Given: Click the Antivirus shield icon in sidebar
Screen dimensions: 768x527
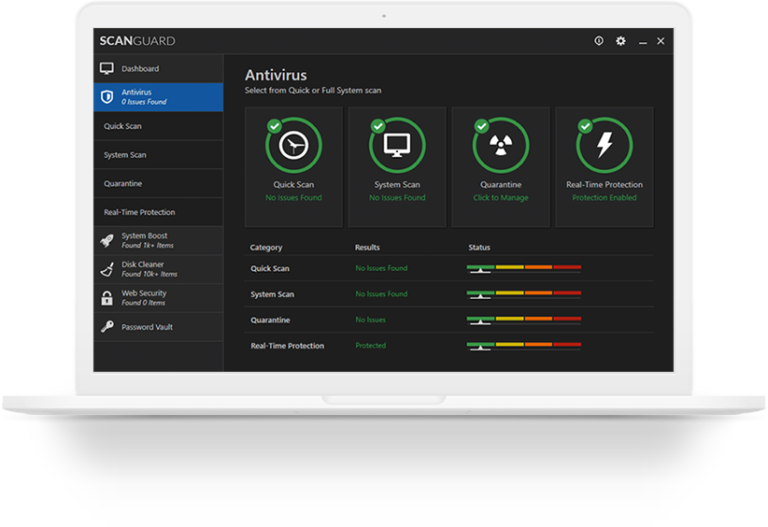Looking at the screenshot, I should click(107, 96).
